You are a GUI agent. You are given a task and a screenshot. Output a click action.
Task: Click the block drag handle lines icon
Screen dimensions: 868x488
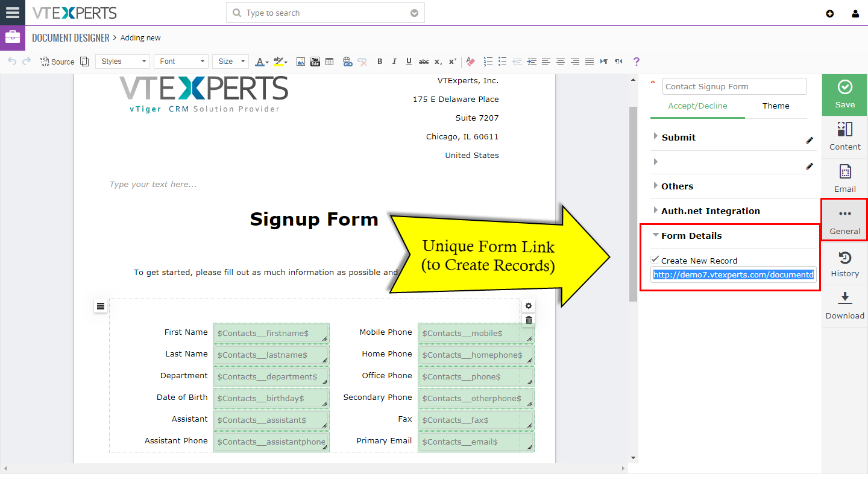click(x=101, y=306)
